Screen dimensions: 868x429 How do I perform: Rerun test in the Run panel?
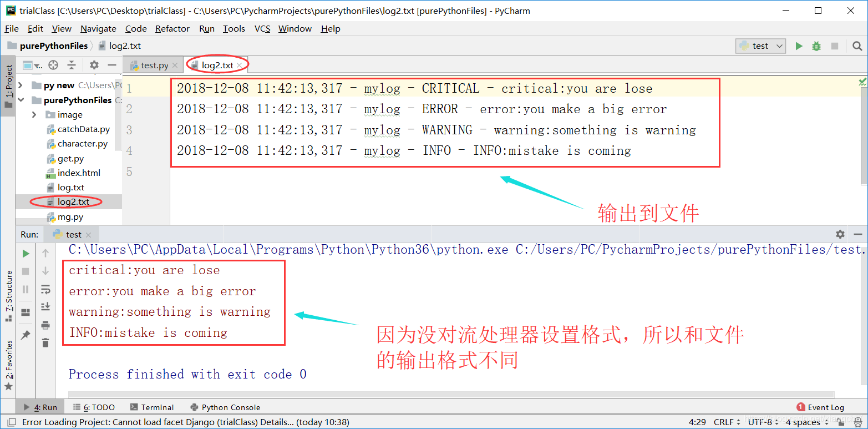(x=26, y=254)
